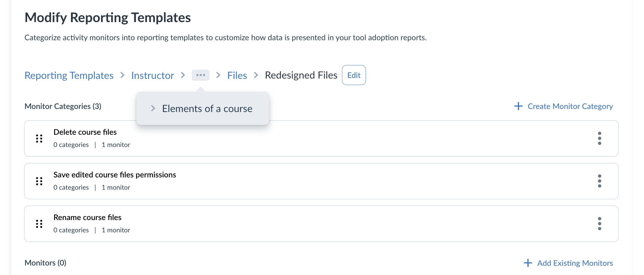Click the plus icon next to Create Monitor Category
The image size is (644, 275).
[518, 106]
